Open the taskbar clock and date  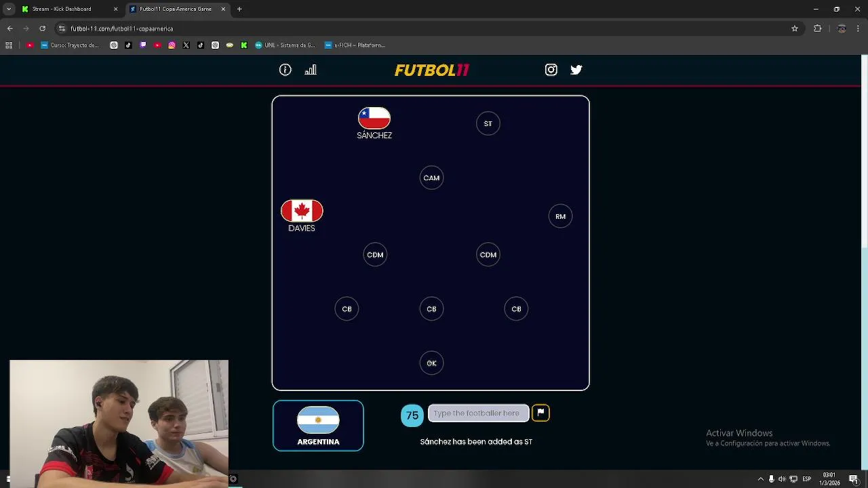[829, 479]
